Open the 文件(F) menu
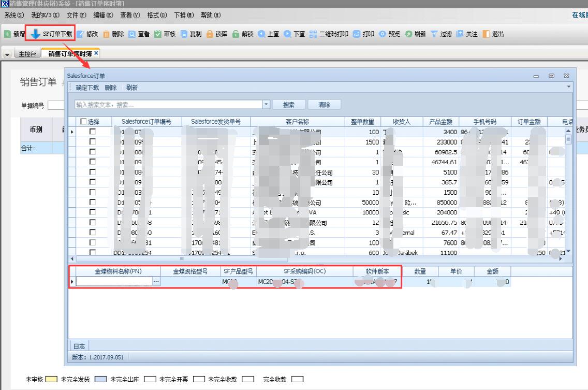Screen dimensions: 588x390 click(x=77, y=15)
